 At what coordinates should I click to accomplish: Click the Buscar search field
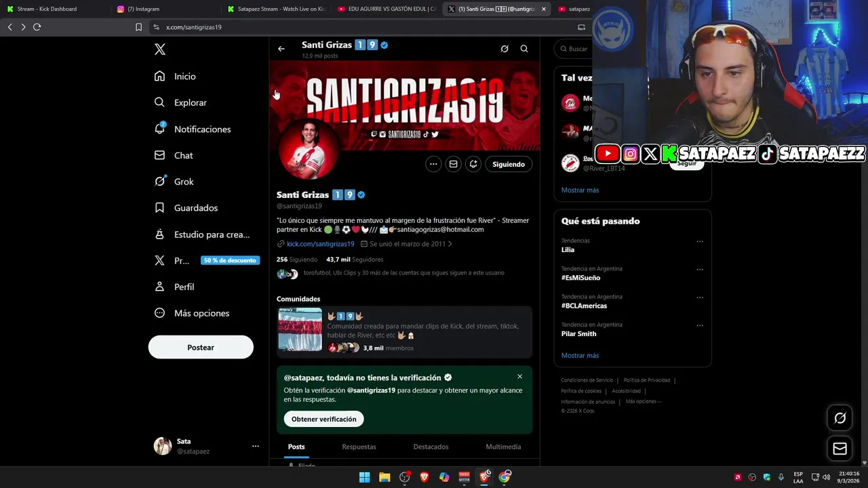click(574, 49)
